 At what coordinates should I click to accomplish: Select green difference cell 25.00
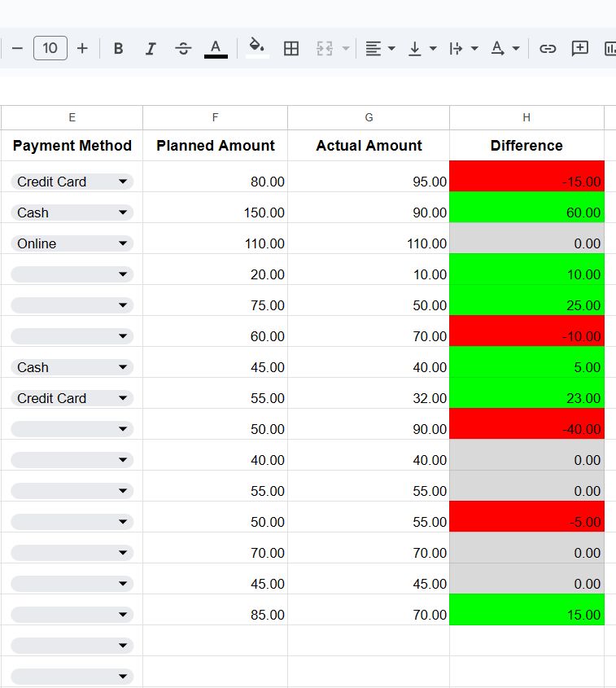coord(526,300)
